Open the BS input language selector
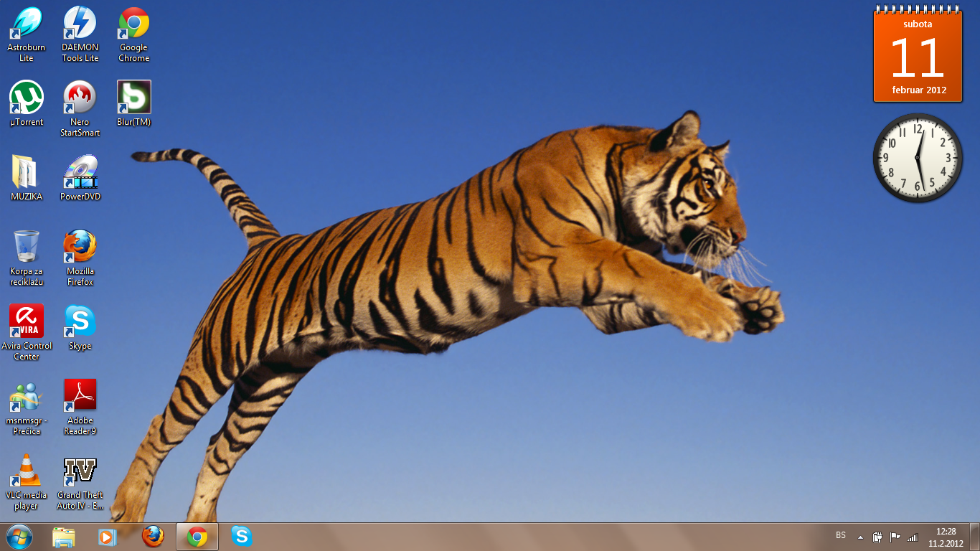 pyautogui.click(x=841, y=536)
